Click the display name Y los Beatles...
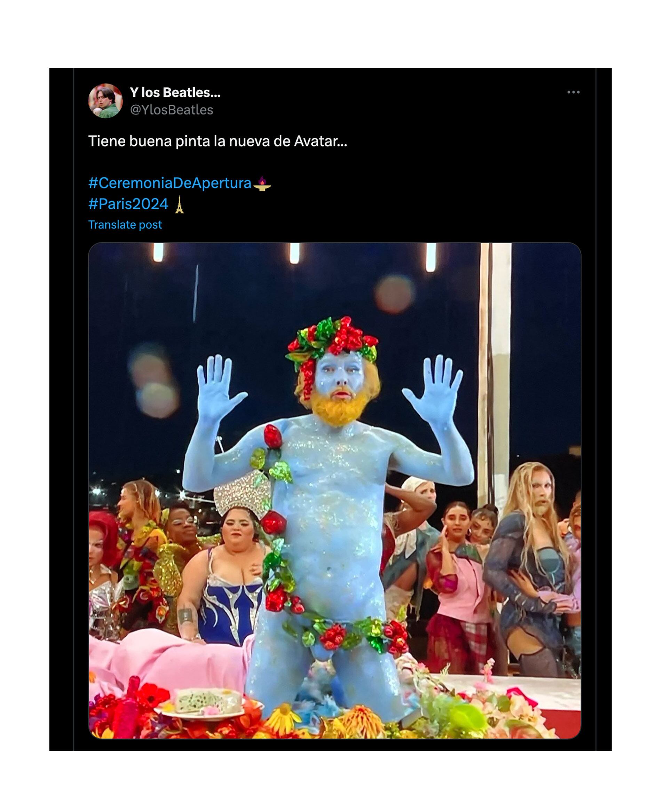668x812 pixels. (175, 92)
